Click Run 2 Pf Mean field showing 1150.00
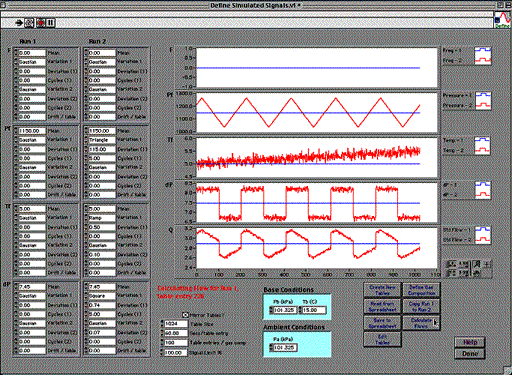Image resolution: width=512 pixels, height=375 pixels. coord(102,131)
